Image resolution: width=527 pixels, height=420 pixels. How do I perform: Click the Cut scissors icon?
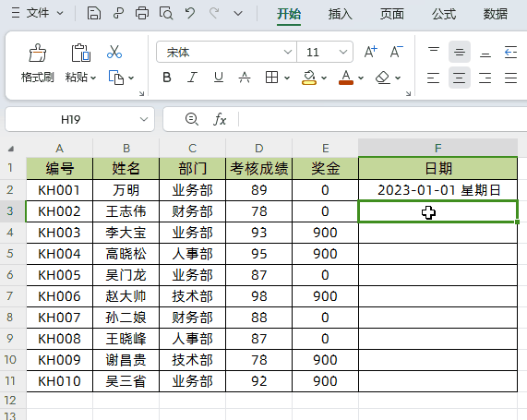(x=114, y=52)
